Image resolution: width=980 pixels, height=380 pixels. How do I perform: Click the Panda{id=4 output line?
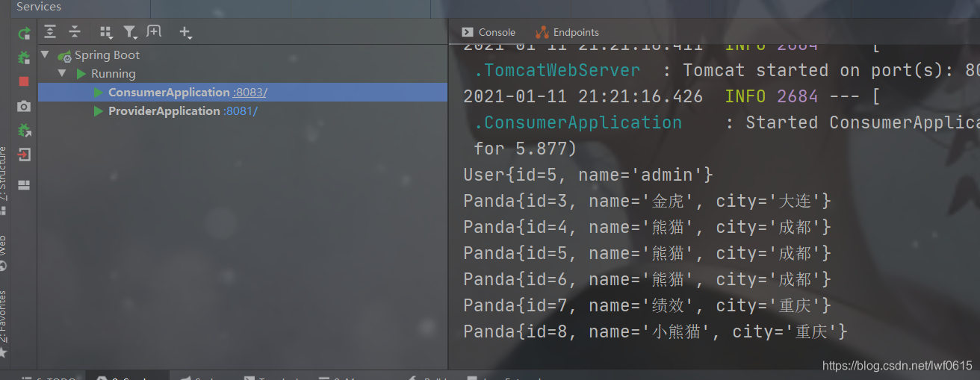pos(648,228)
